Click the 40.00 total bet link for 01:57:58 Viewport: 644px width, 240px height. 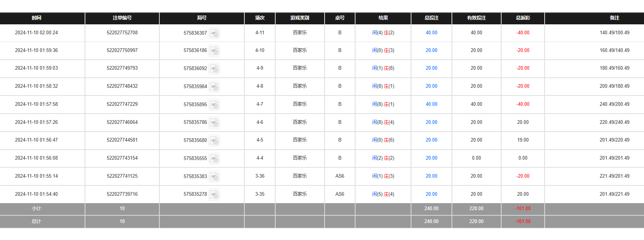[x=431, y=104]
